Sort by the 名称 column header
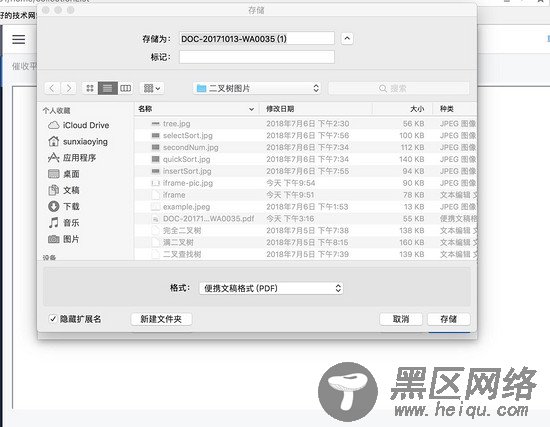Viewport: 550px width, 427px height. tap(196, 109)
